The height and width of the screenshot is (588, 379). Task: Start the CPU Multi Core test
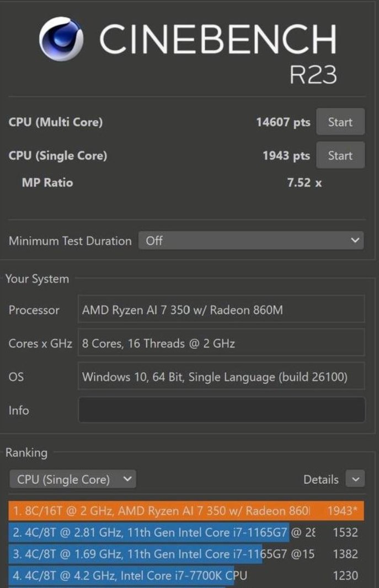click(x=340, y=122)
